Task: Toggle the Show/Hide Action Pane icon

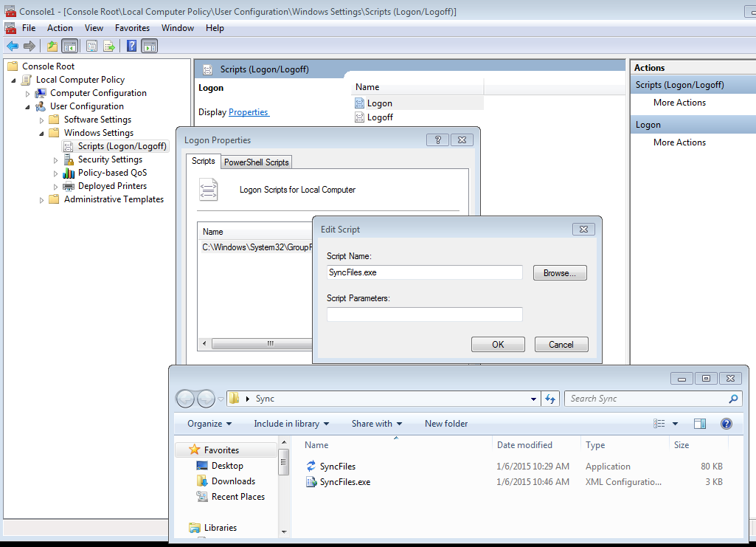Action: pos(150,47)
